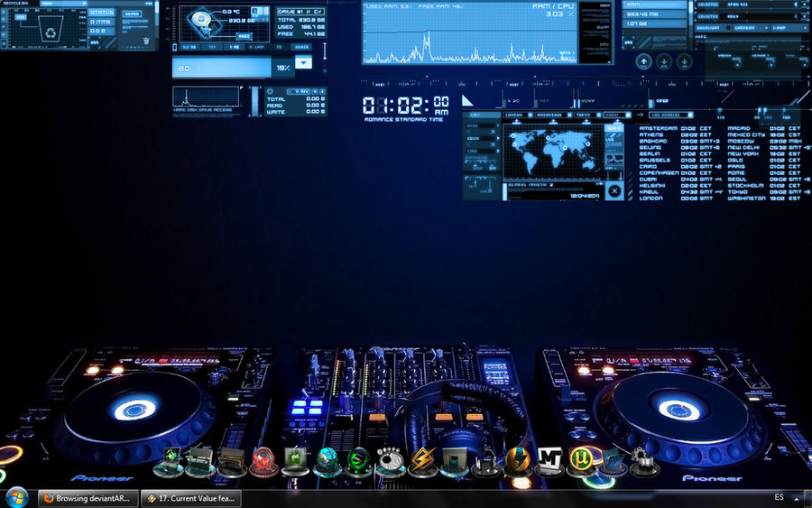Toggle the checkbox after the fourth city tab
Viewport: 812px width, 508px height.
628,115
